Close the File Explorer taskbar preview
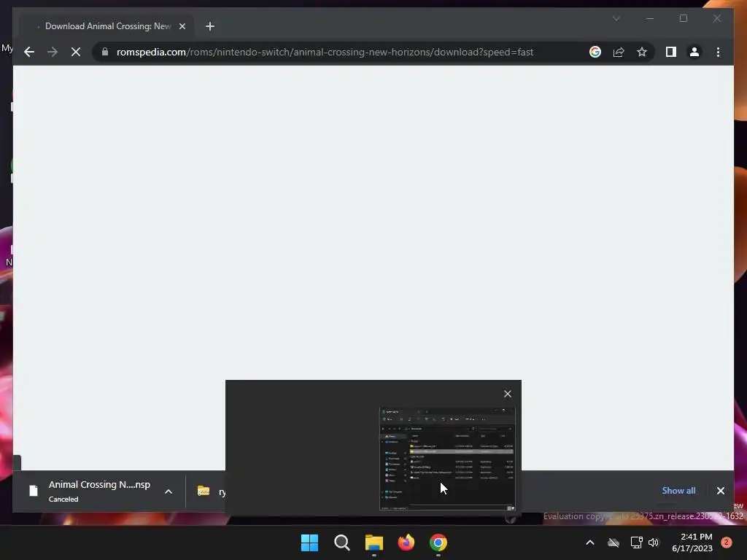The height and width of the screenshot is (560, 747). (x=508, y=394)
